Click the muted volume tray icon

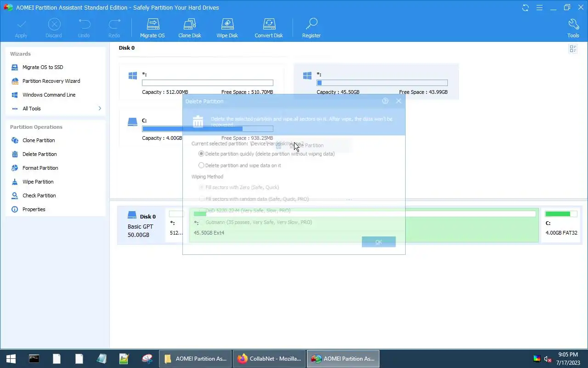click(548, 359)
